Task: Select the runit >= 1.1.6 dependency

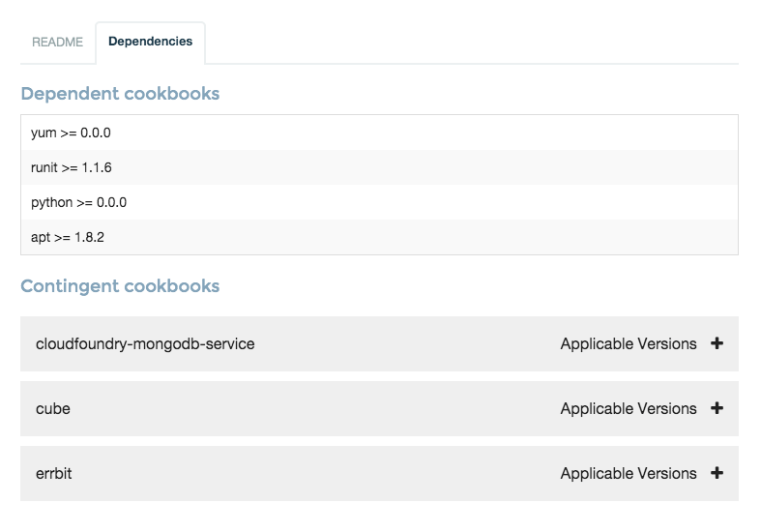Action: 72,167
